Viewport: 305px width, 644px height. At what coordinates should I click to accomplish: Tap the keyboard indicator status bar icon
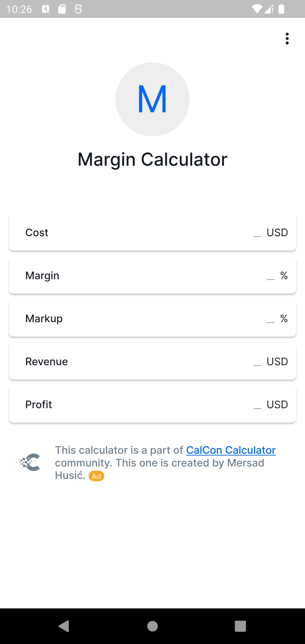46,10
